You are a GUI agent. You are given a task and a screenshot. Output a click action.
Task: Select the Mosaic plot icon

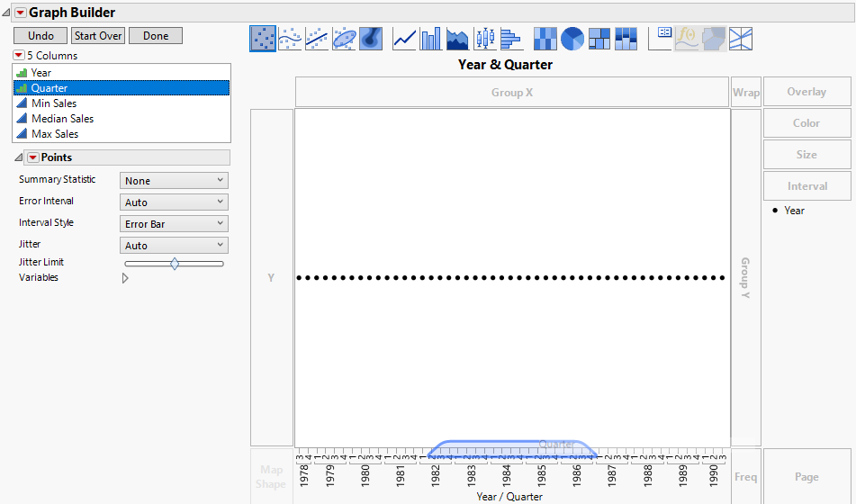(x=626, y=39)
